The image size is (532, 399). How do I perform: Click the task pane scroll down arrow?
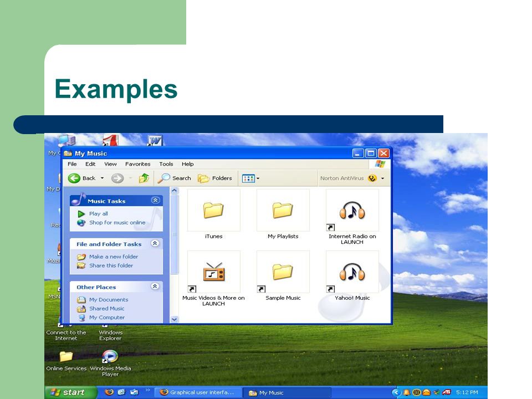coord(175,319)
